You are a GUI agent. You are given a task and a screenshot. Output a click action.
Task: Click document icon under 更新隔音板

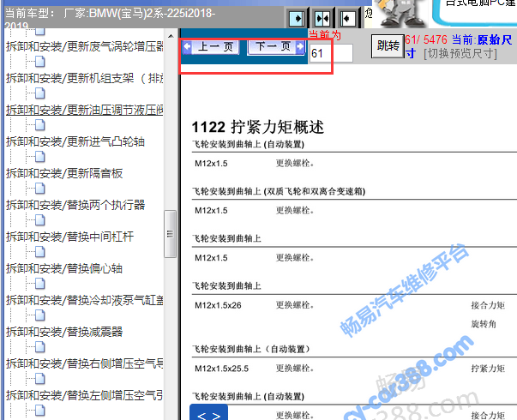[x=40, y=189]
